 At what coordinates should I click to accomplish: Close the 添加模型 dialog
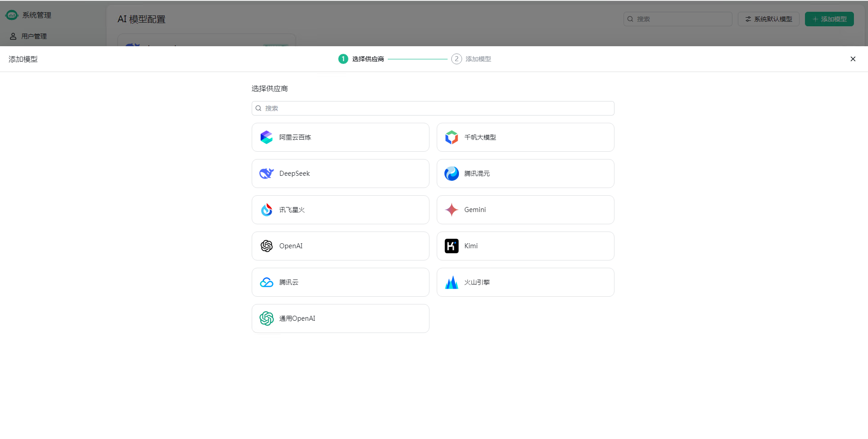pyautogui.click(x=853, y=59)
